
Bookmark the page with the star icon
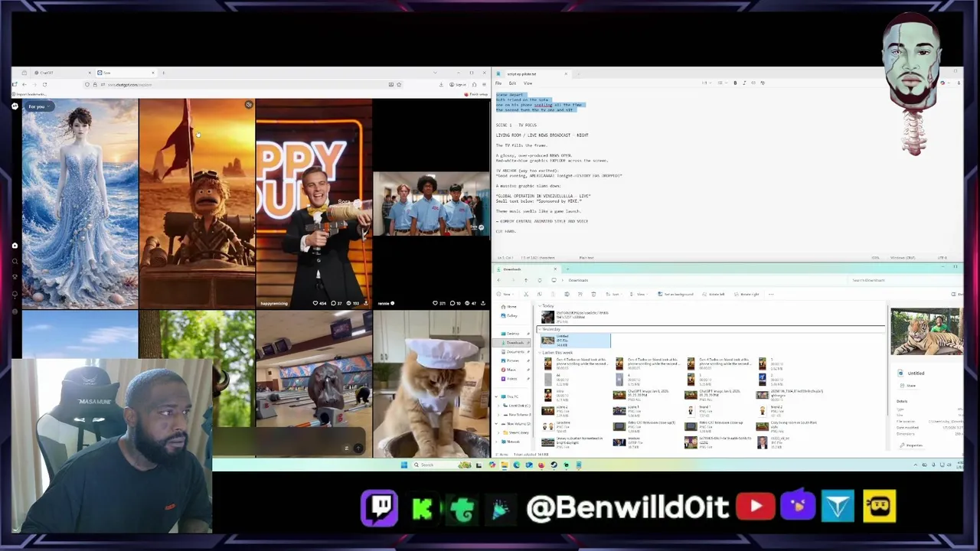[399, 84]
